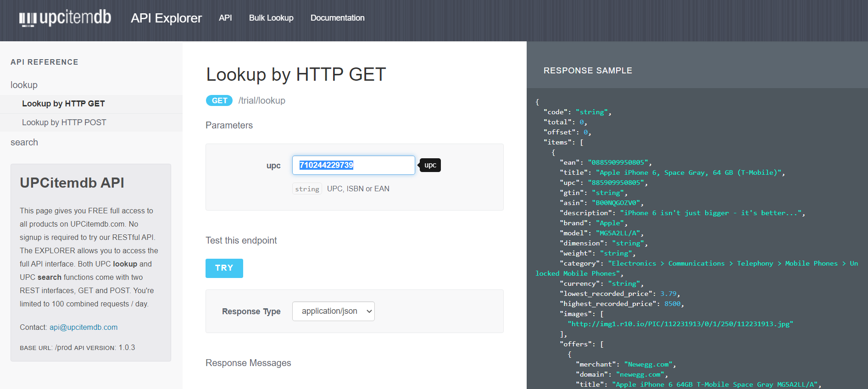The width and height of the screenshot is (868, 389).
Task: Click the "Newegg.com" merchant value
Action: (x=648, y=364)
